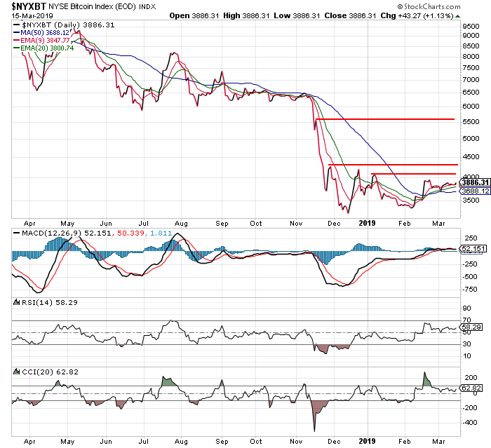The image size is (491, 448).
Task: Click the -400 CCI axis label
Action: click(x=471, y=422)
